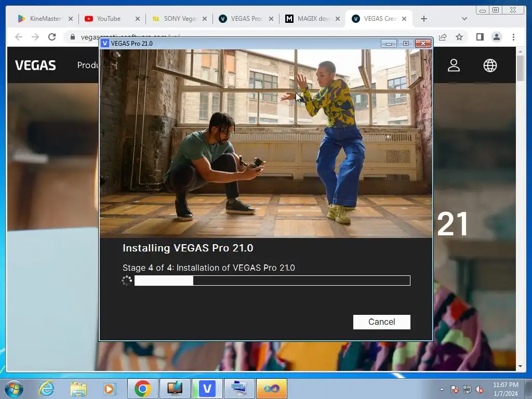Minimize the VEGAS Pro installer window
The height and width of the screenshot is (399, 532).
(389, 44)
